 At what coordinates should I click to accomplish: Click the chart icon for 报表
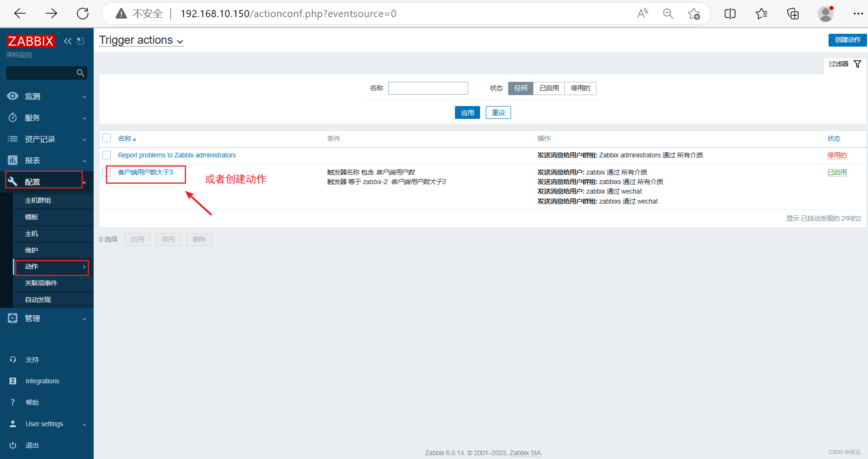[x=13, y=160]
